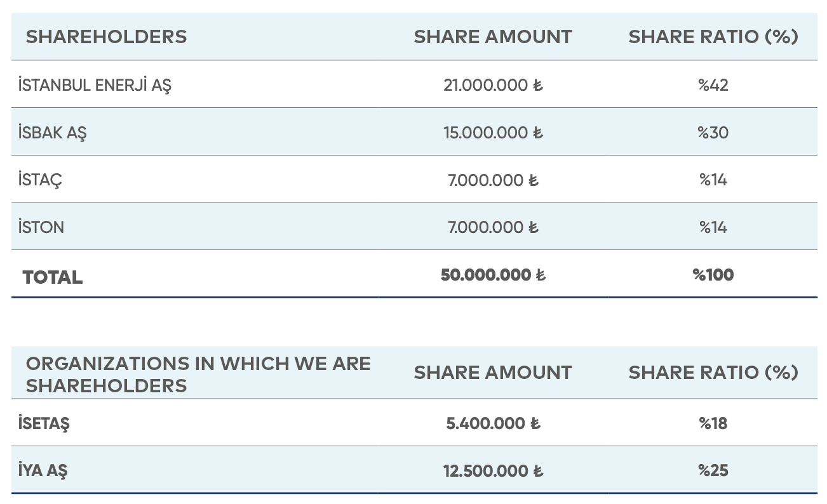
Task: Click the 21.000.000 ₺ share amount
Action: [x=493, y=85]
